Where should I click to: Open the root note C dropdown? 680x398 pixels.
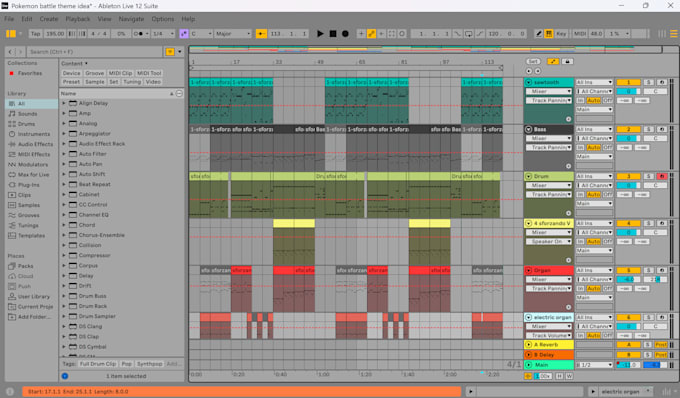click(201, 33)
